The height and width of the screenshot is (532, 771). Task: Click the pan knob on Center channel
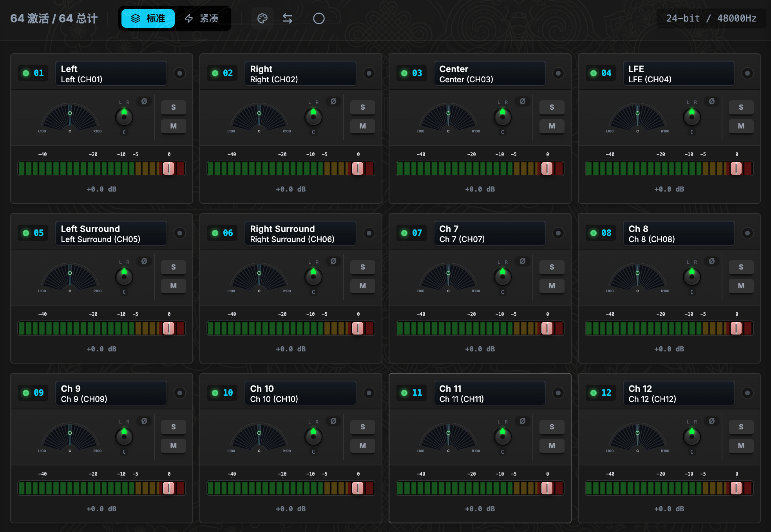(x=503, y=117)
